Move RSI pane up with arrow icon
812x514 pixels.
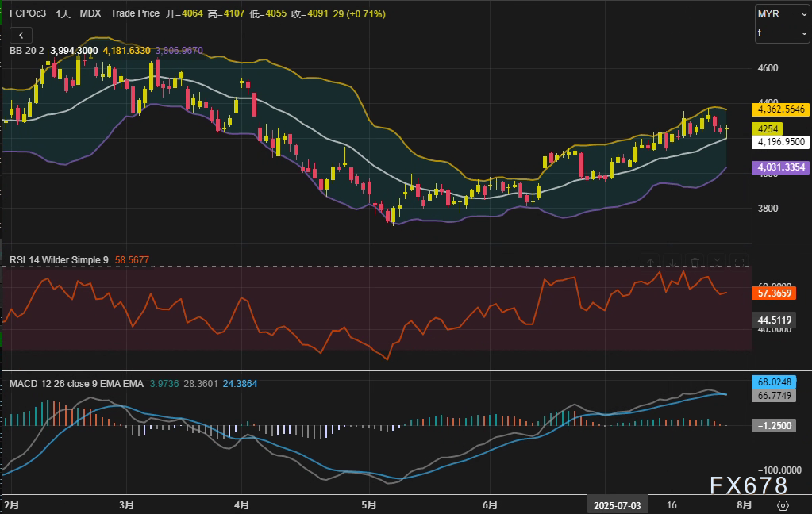[651, 263]
